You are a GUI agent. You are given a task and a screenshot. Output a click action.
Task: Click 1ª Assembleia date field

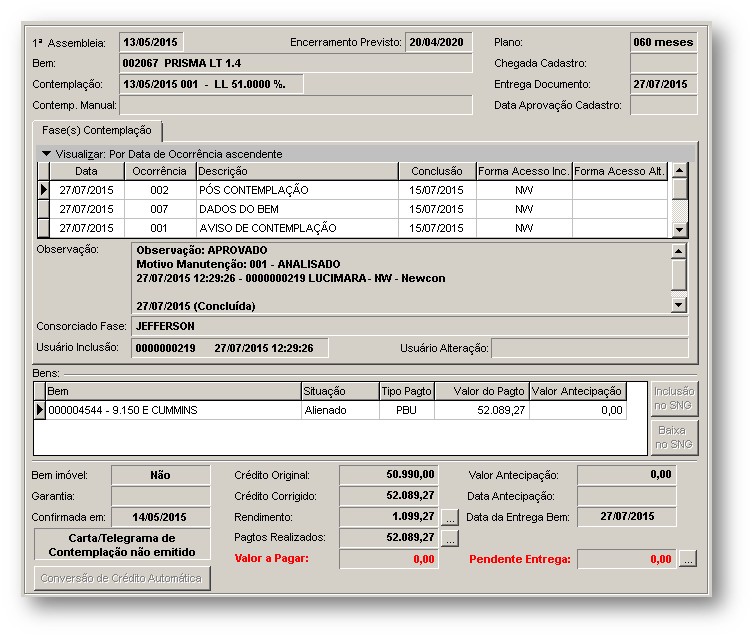coord(151,42)
